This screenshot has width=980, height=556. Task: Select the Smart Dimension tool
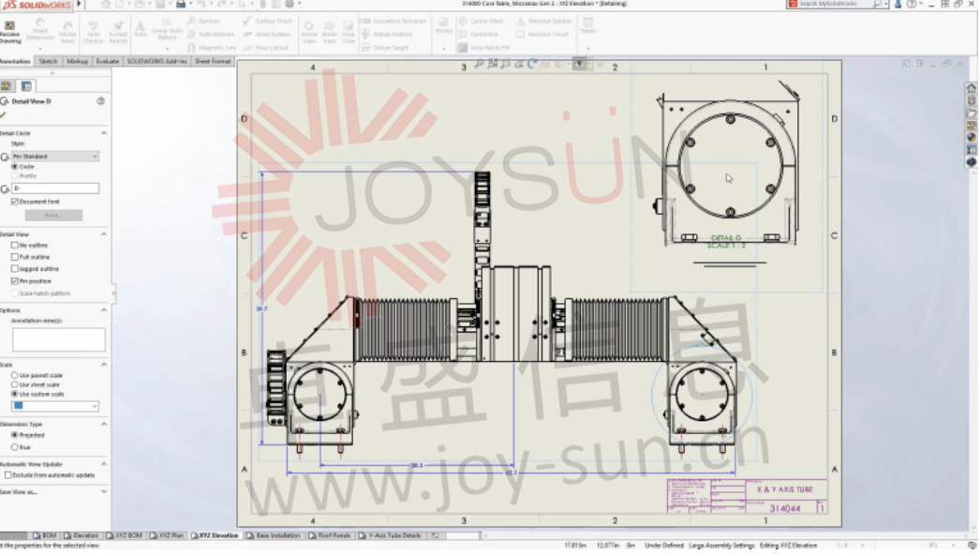40,28
